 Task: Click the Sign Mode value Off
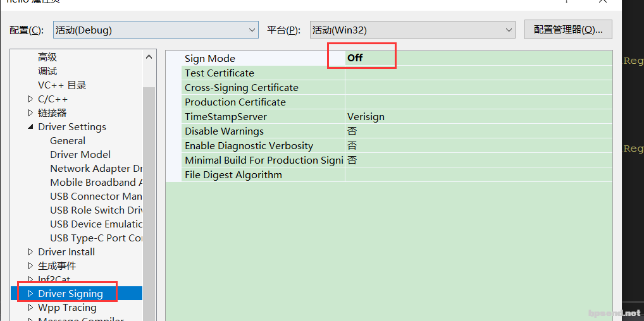[x=355, y=58]
